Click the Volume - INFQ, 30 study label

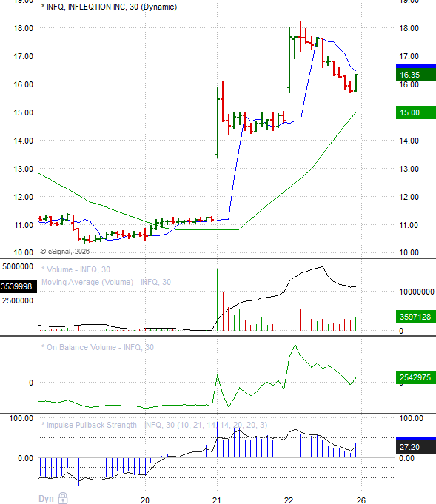pos(76,269)
